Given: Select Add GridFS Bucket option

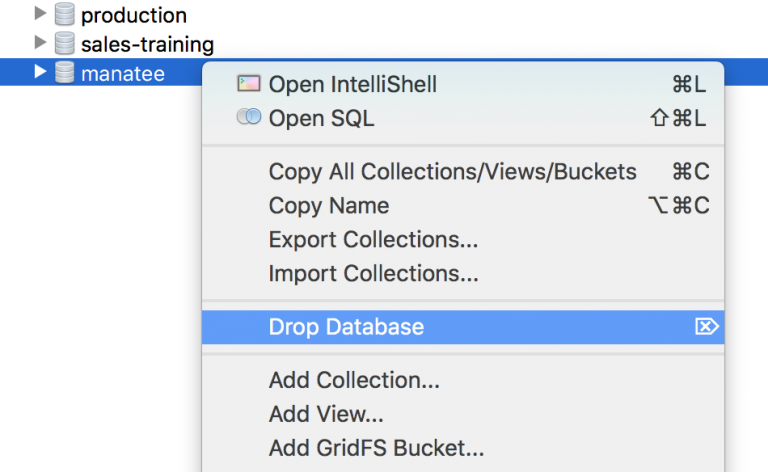Looking at the screenshot, I should [x=376, y=448].
